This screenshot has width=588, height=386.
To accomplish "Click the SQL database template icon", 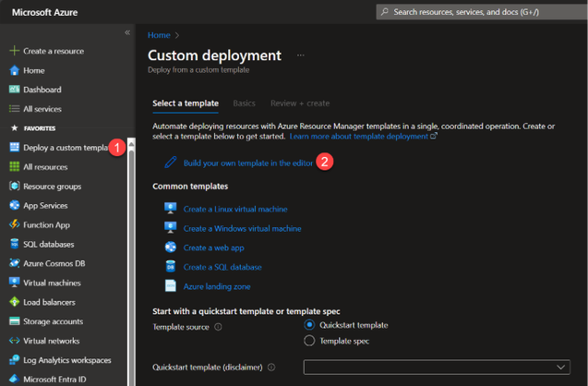I will point(171,267).
